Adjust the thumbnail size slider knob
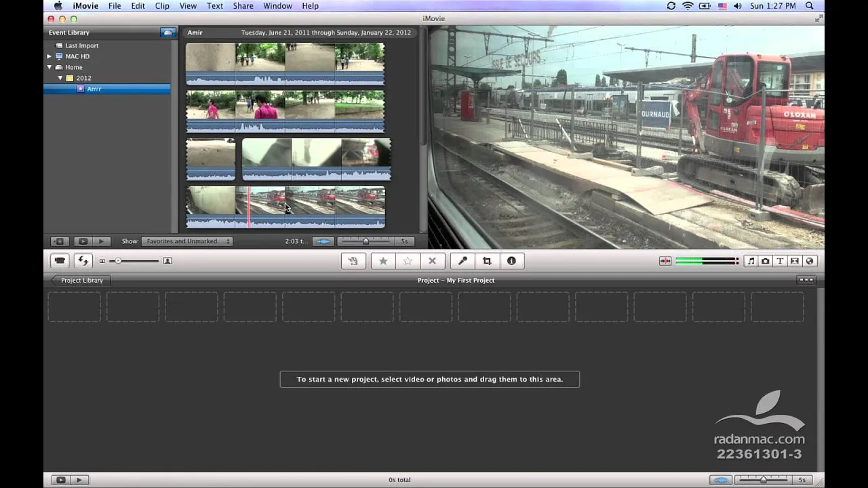868x488 pixels. 118,261
